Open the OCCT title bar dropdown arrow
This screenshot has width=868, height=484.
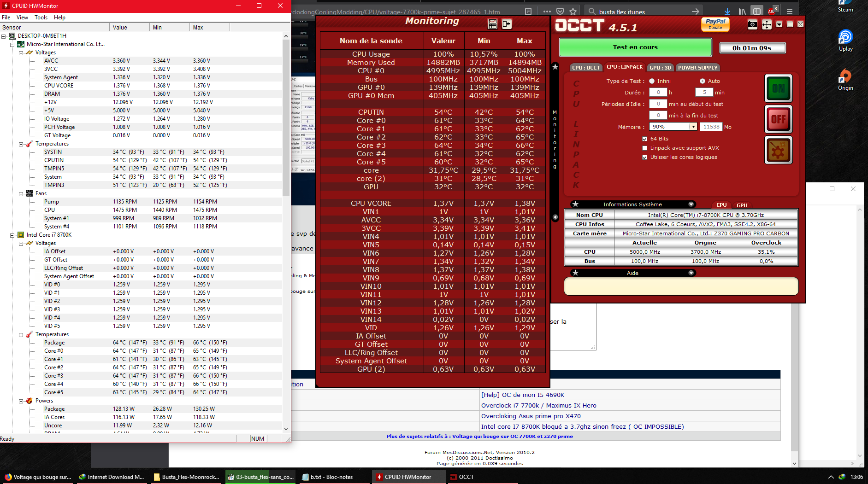pos(779,24)
